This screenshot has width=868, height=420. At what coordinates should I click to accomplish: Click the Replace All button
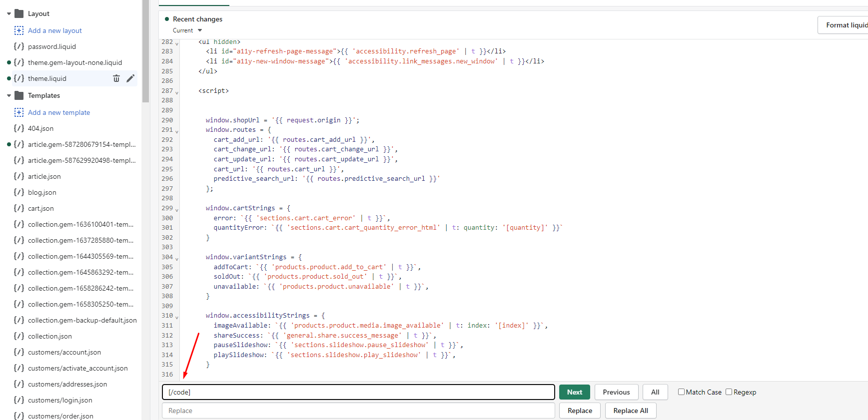point(630,411)
